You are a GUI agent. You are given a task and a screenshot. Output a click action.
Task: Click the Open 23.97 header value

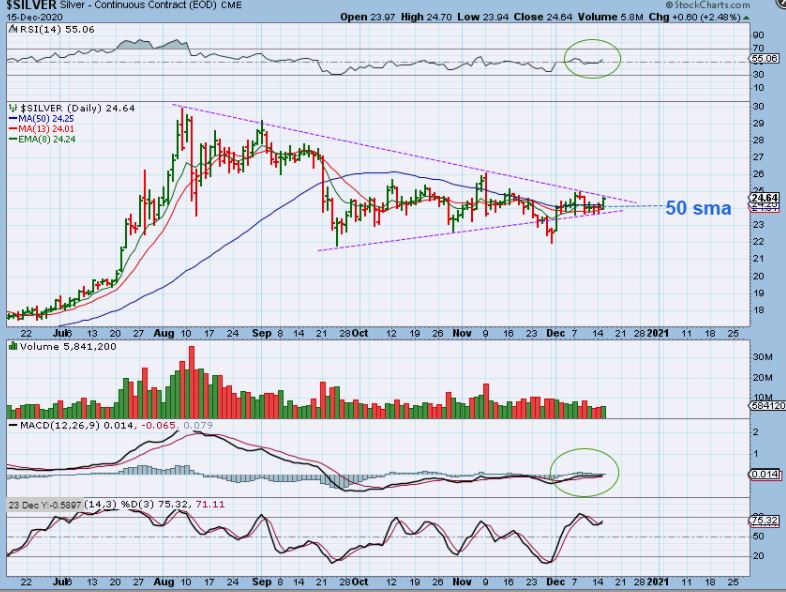368,17
